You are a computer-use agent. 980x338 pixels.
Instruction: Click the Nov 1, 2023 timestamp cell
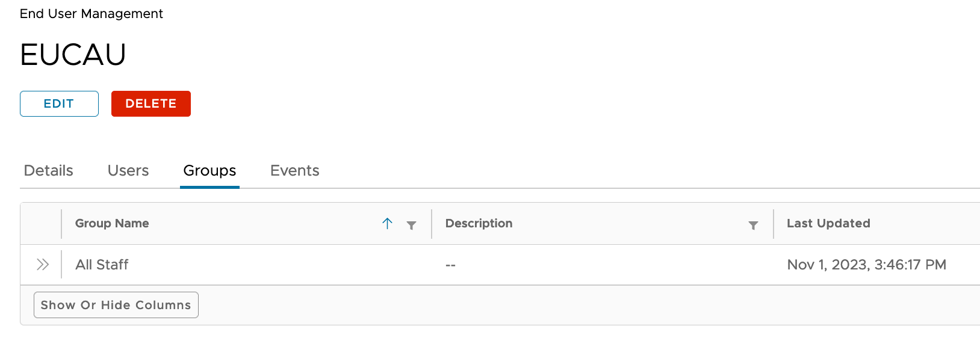click(x=867, y=265)
